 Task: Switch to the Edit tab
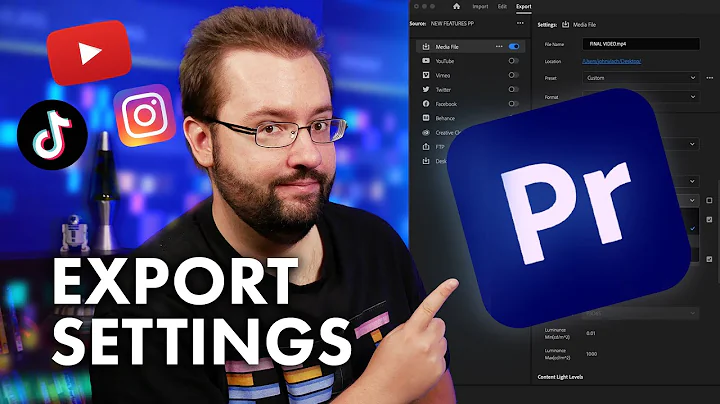pyautogui.click(x=502, y=6)
